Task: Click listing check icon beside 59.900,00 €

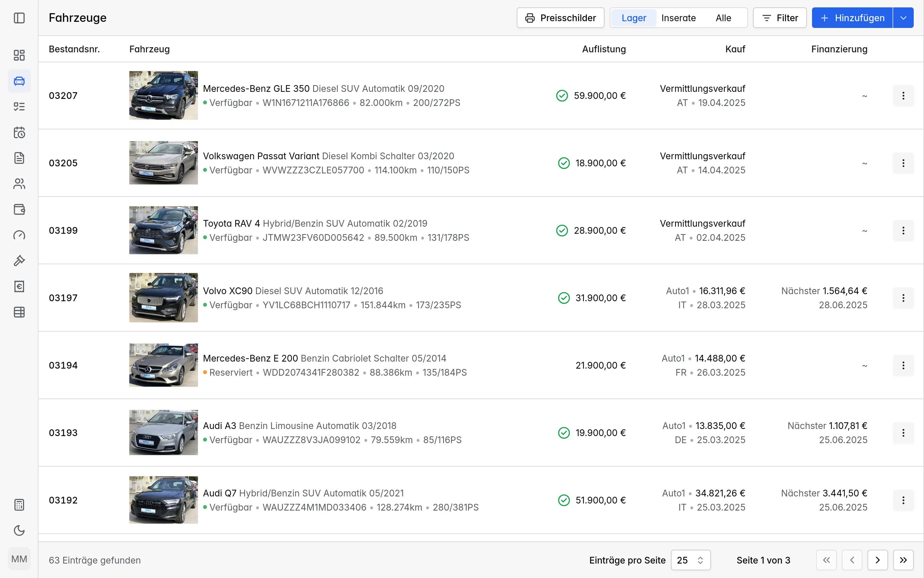Action: coord(562,96)
